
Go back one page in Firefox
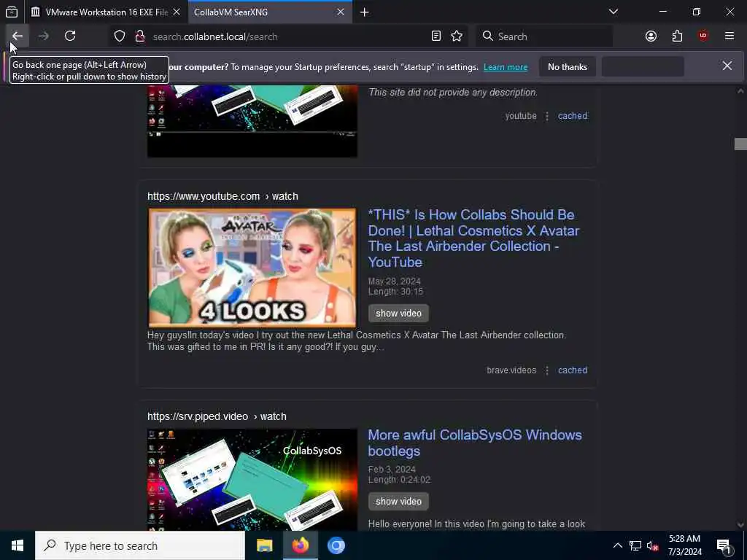pos(18,36)
